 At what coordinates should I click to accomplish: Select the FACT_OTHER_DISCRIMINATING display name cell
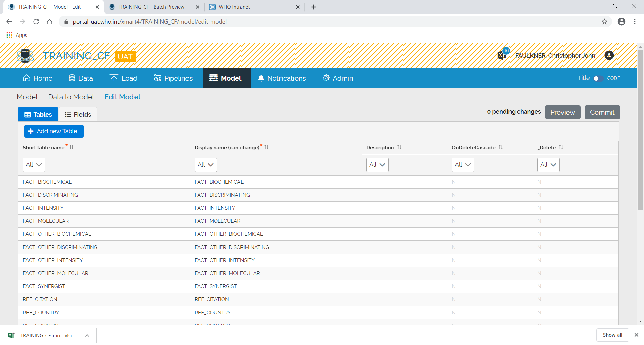coord(276,247)
